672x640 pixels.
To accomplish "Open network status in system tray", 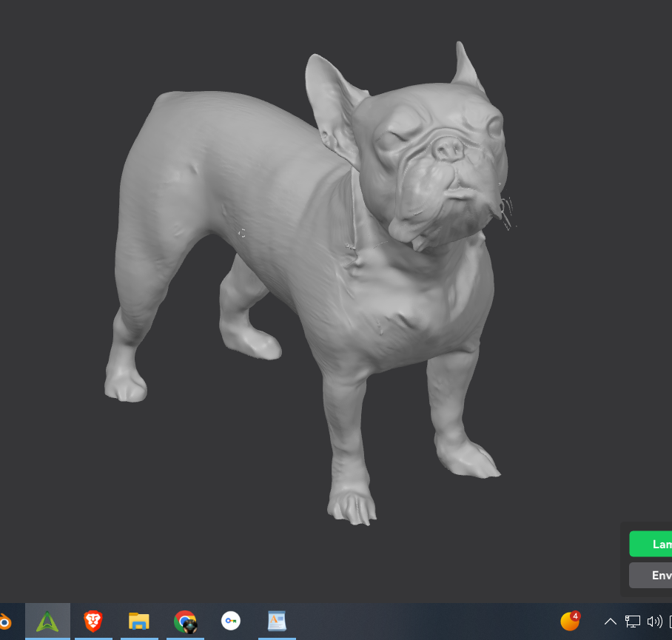I will pos(633,622).
